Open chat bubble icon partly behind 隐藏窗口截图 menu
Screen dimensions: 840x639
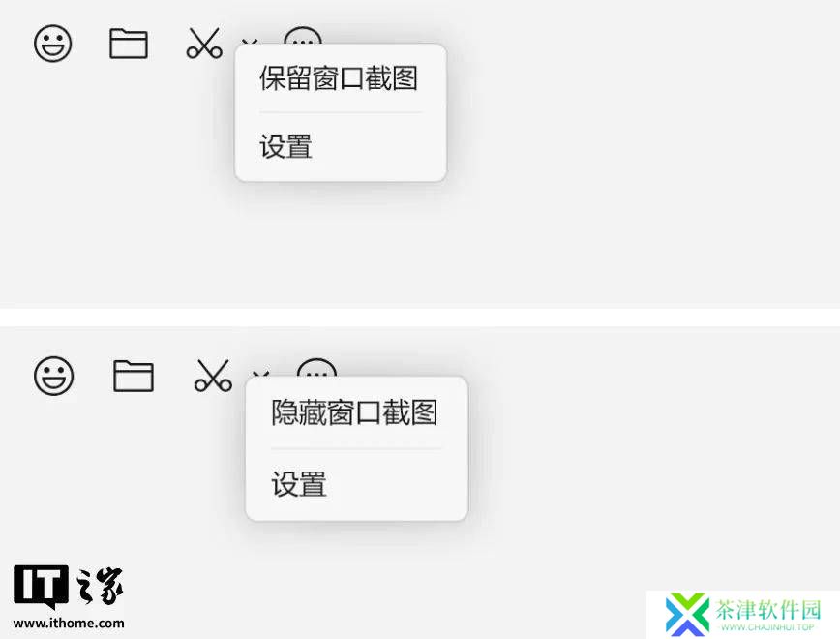(316, 368)
